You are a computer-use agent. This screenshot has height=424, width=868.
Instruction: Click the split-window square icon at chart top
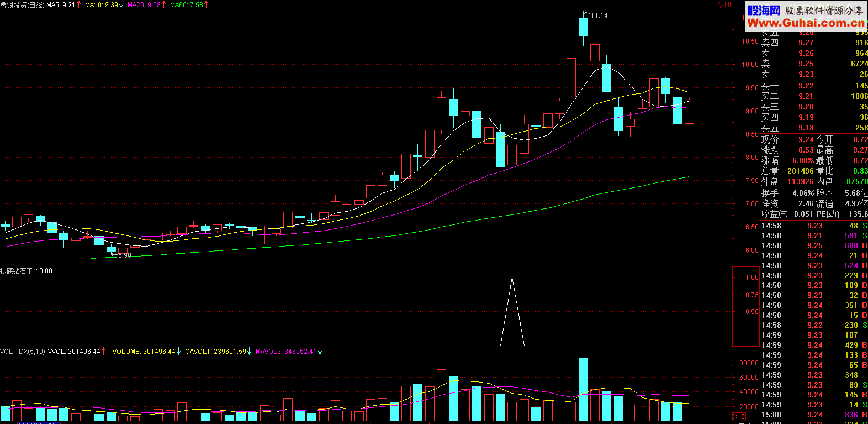point(728,4)
